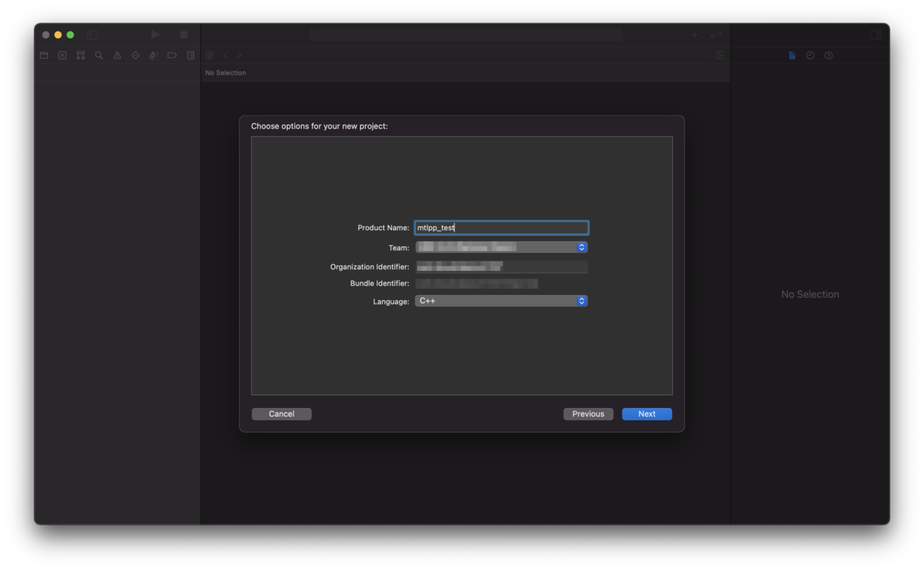Click the 'Language:' label
Screen dimensions: 924x570
pos(391,302)
